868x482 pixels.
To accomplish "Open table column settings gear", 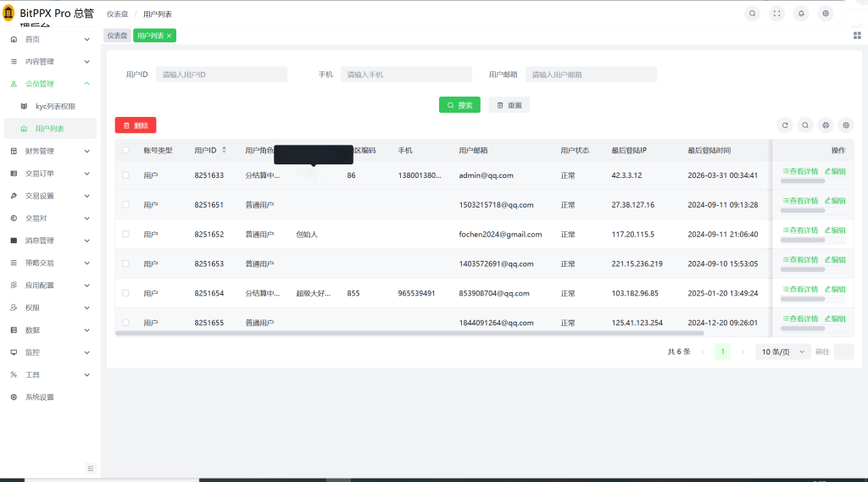I will 846,125.
